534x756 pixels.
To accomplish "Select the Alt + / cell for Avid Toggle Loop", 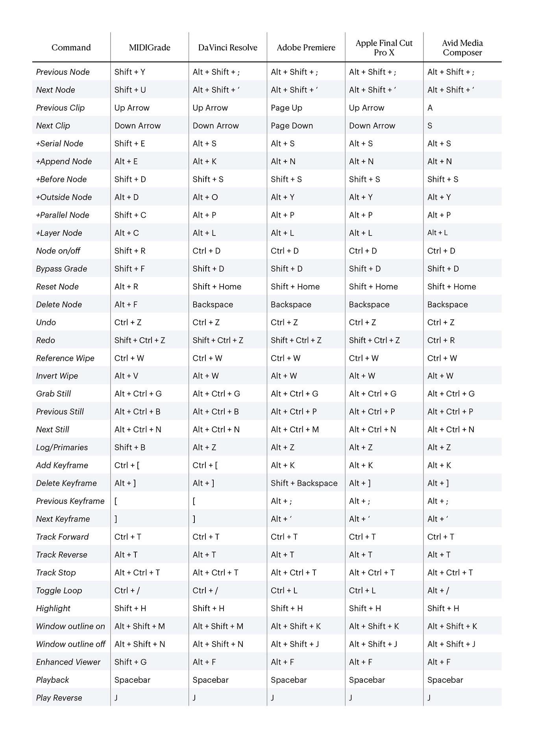I will click(438, 591).
